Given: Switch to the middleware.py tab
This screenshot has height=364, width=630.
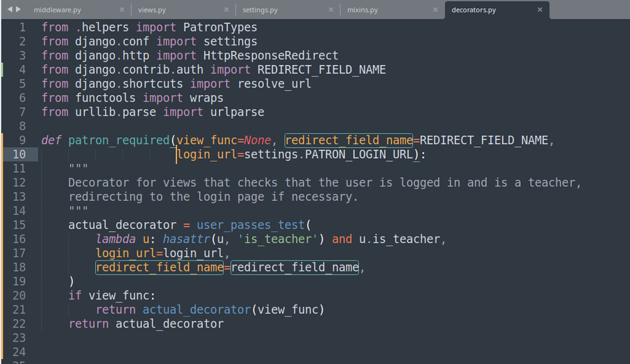Looking at the screenshot, I should [57, 10].
